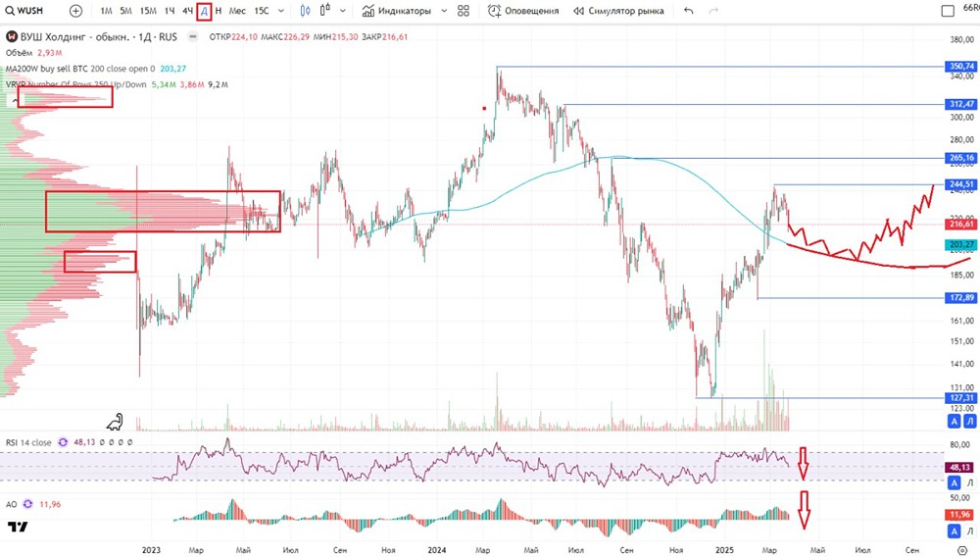
Task: Click the RSI 14 close legend
Action: coord(28,442)
